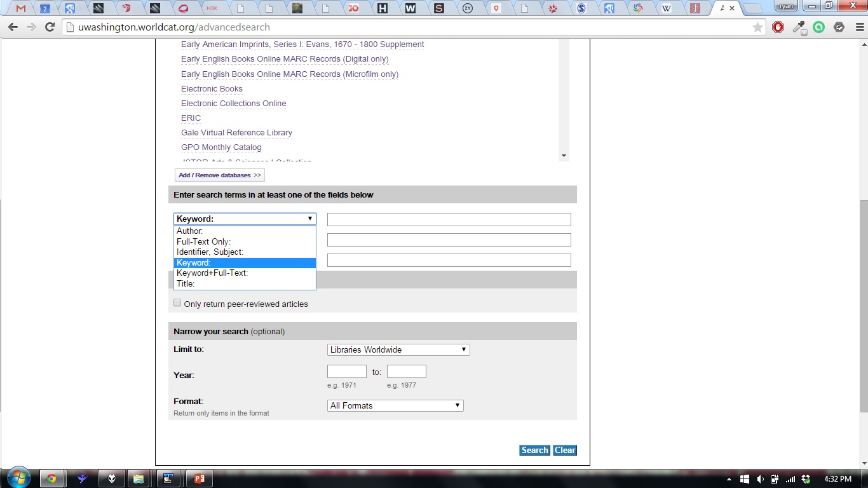Switch to the black S favicon tab
Image resolution: width=868 pixels, height=488 pixels.
pos(439,9)
